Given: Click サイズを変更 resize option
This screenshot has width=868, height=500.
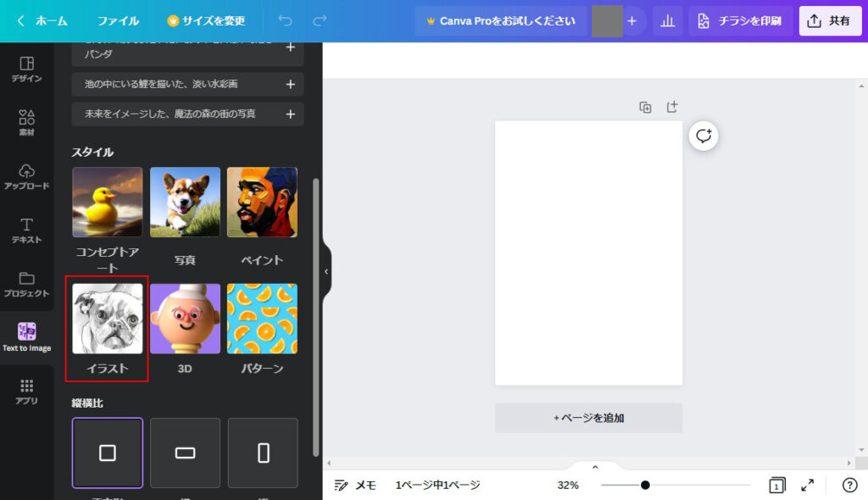Looking at the screenshot, I should 206,21.
